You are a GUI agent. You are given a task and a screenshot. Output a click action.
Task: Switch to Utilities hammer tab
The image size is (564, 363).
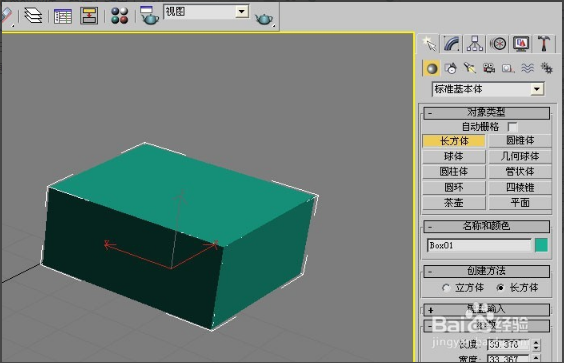point(544,44)
